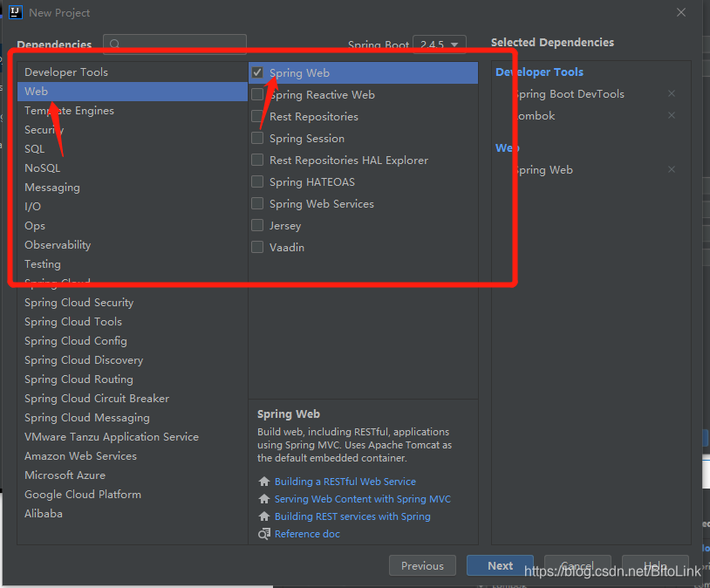The width and height of the screenshot is (710, 588).
Task: Close the New Project dialog
Action: pyautogui.click(x=681, y=12)
